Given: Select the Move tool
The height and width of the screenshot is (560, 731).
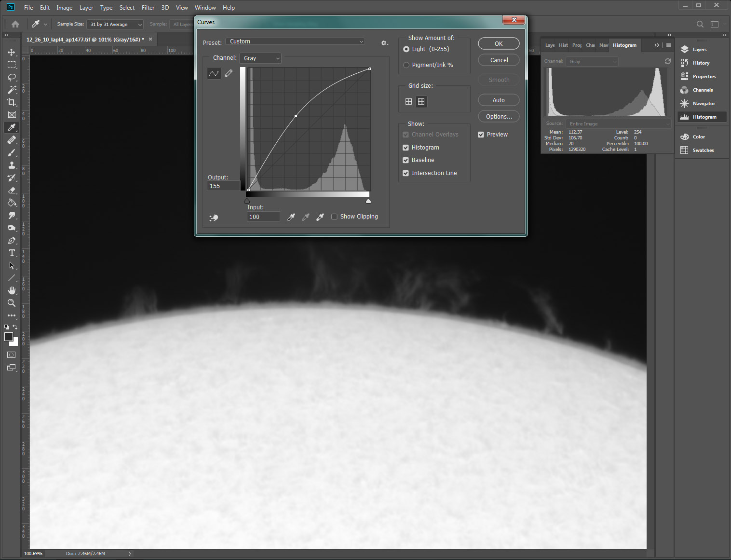Looking at the screenshot, I should tap(12, 52).
